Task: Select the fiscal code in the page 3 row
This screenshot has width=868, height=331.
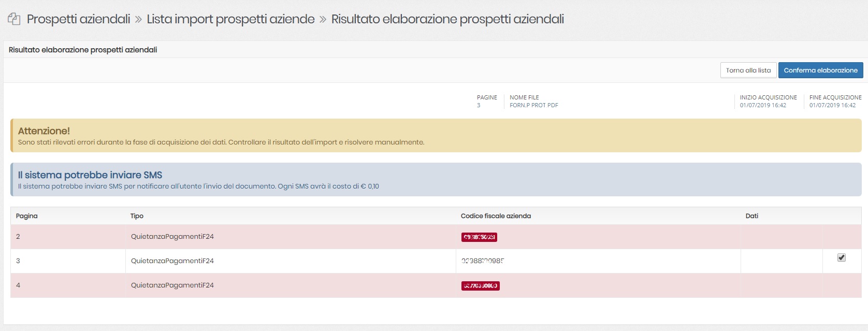Action: (x=482, y=261)
